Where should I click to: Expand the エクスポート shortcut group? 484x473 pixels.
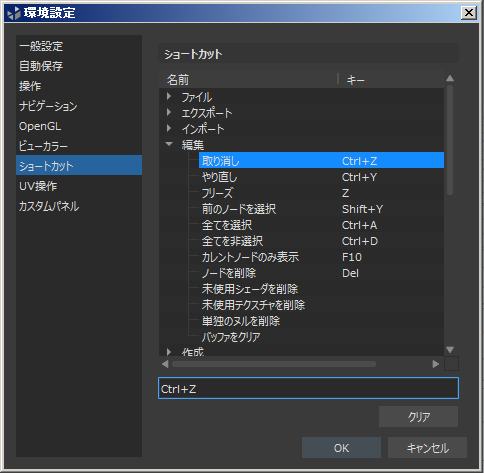pos(169,113)
